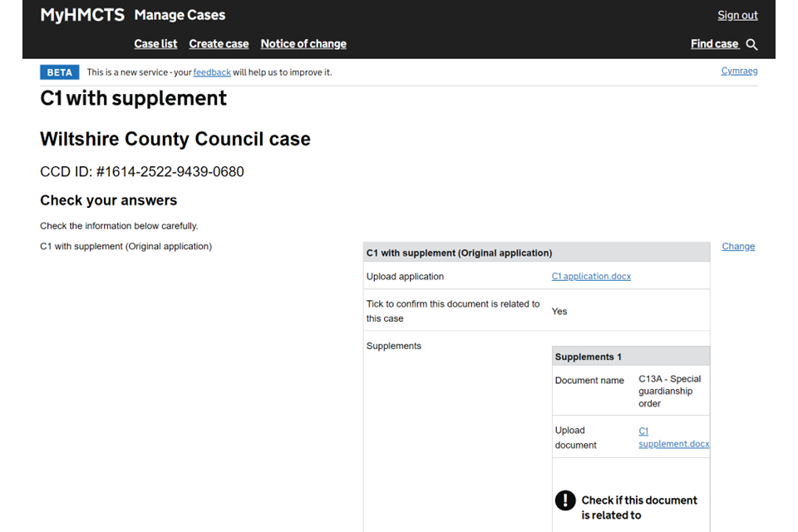Viewport: 798px width, 532px height.
Task: Click the MyHMCTS logo in header
Action: tap(82, 15)
